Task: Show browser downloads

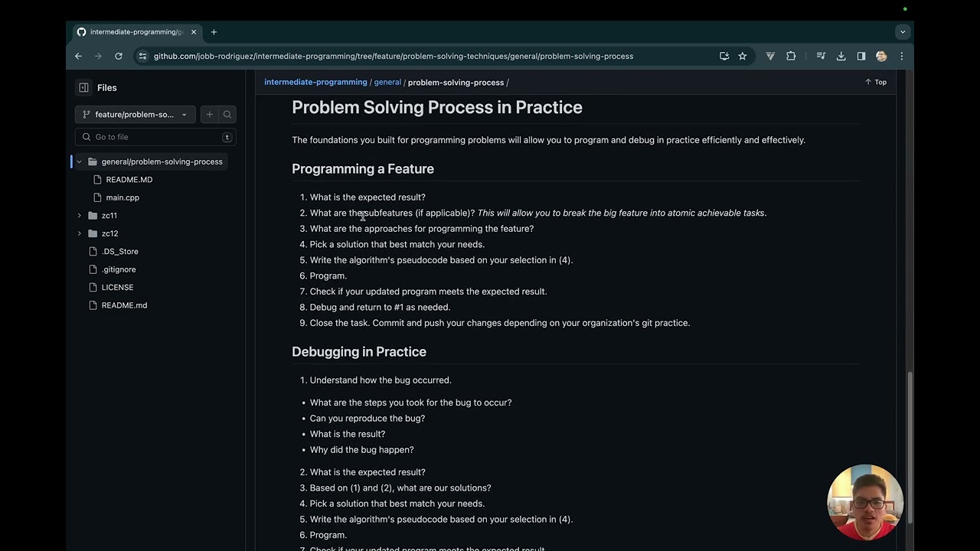Action: point(841,56)
